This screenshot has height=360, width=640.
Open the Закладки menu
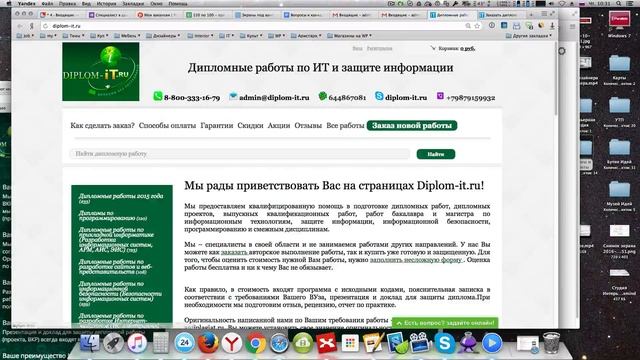pos(133,3)
